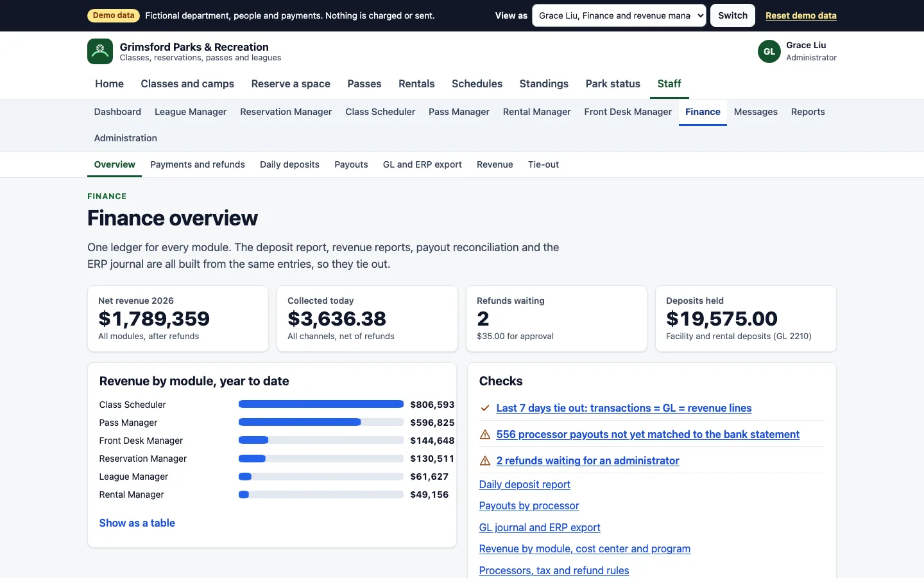The width and height of the screenshot is (924, 578).
Task: Open the Tie-out finance tab
Action: [543, 164]
